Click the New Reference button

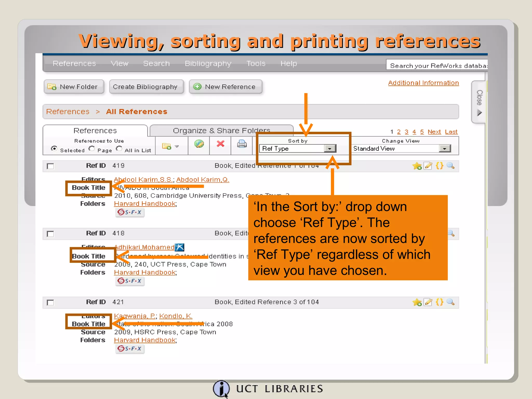(225, 87)
